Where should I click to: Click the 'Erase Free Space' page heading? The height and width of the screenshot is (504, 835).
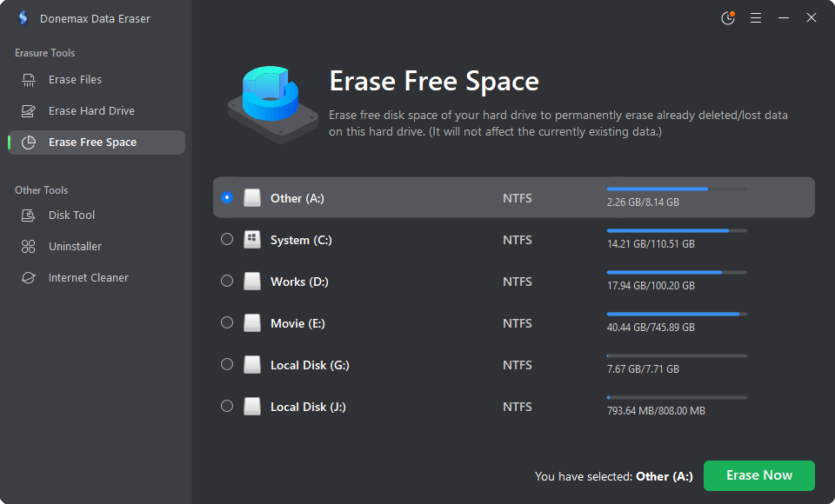pos(434,82)
